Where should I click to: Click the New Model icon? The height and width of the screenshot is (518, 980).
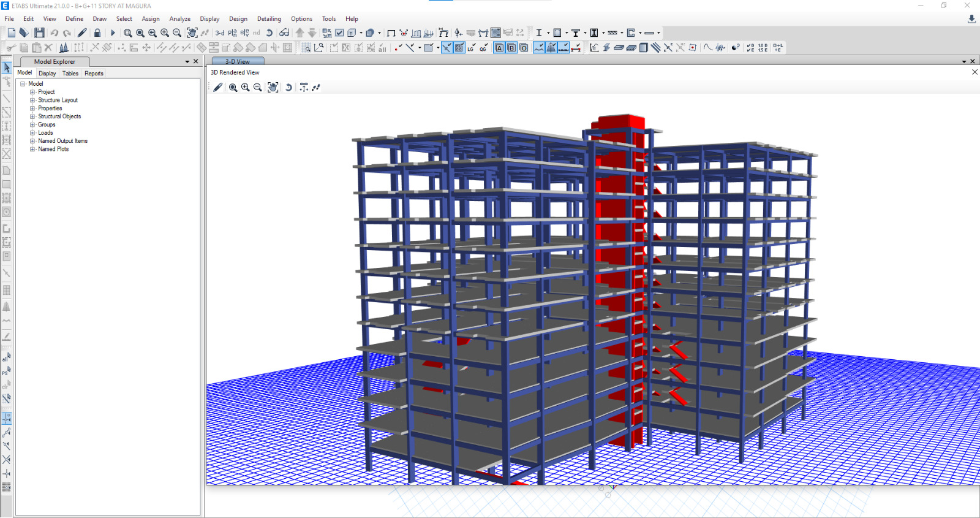coord(11,32)
